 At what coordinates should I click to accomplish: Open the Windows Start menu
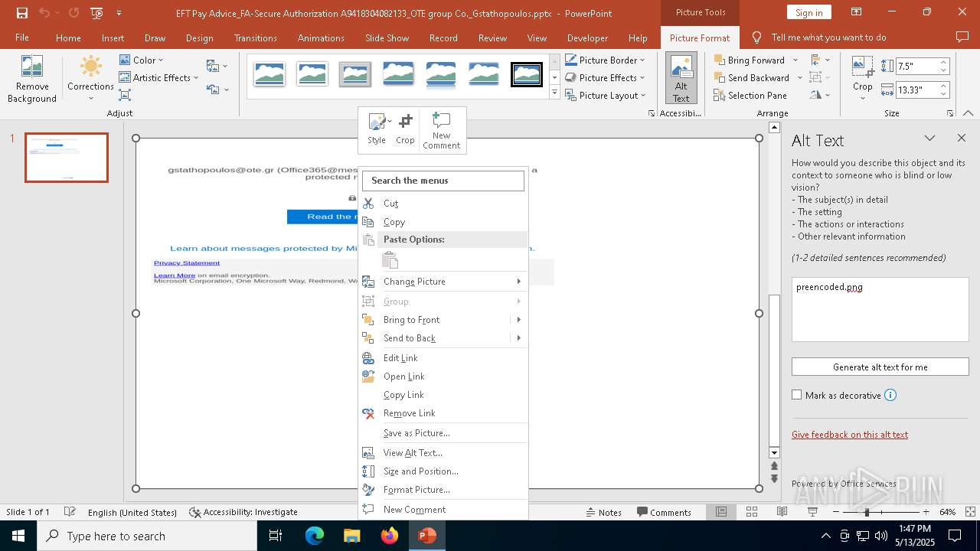click(18, 536)
